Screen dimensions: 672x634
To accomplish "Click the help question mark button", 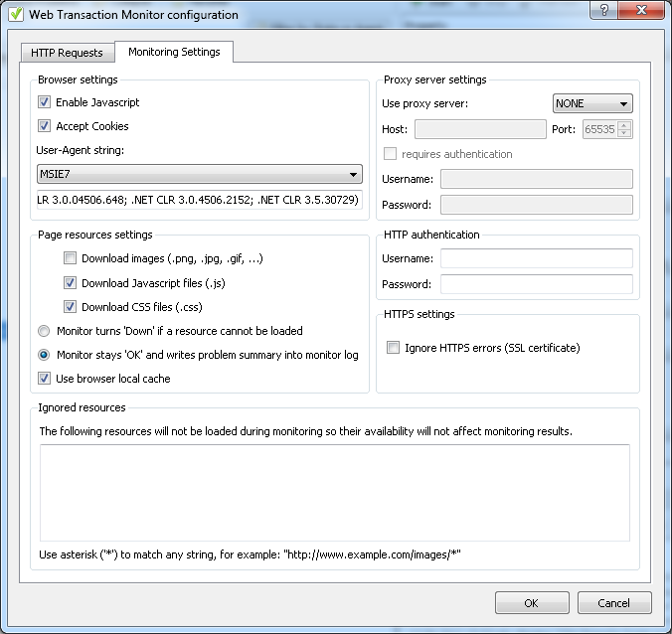I will point(603,10).
